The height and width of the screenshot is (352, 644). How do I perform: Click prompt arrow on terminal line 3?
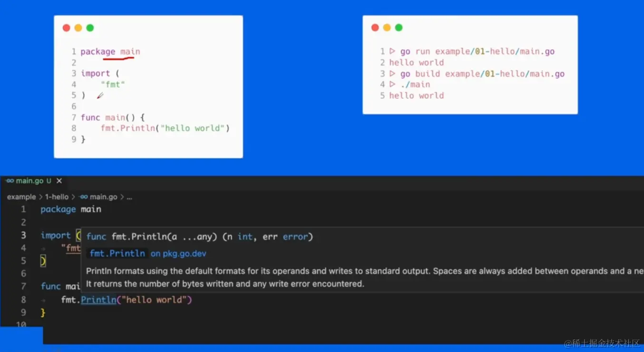tap(392, 74)
